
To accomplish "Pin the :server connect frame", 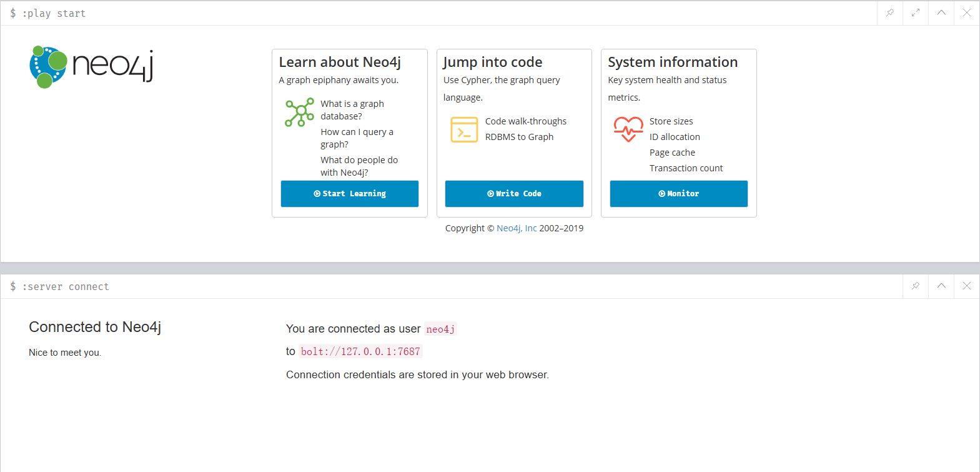I will (x=916, y=286).
